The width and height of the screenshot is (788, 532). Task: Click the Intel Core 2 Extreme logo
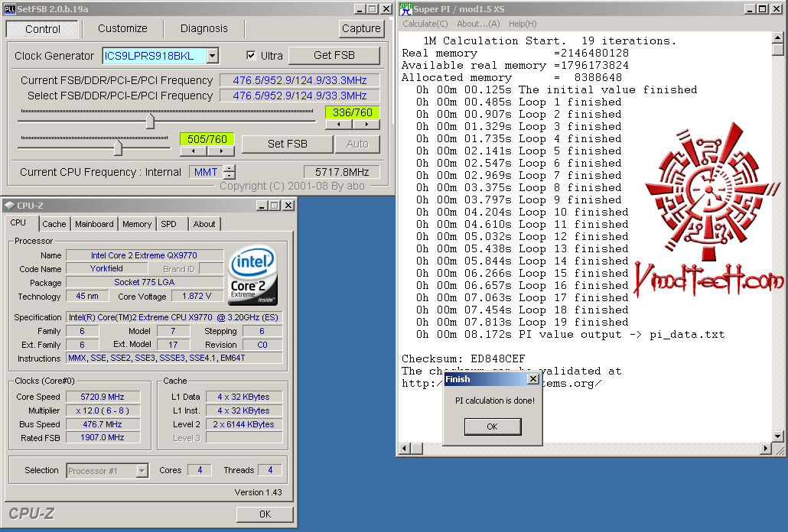click(252, 275)
